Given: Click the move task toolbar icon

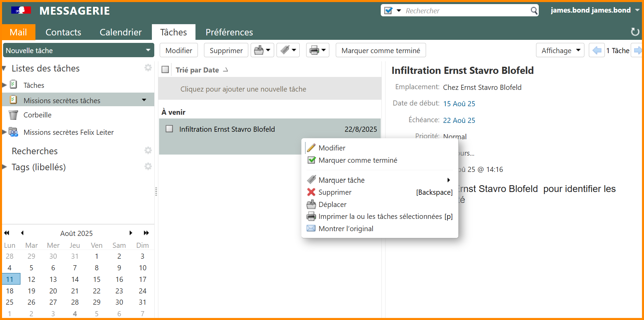Looking at the screenshot, I should [259, 50].
